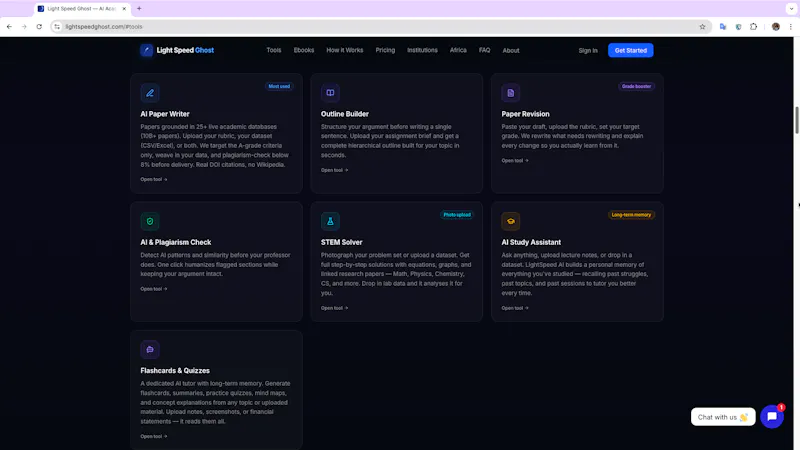
Task: Open tool link under Outline Builder
Action: (x=334, y=170)
